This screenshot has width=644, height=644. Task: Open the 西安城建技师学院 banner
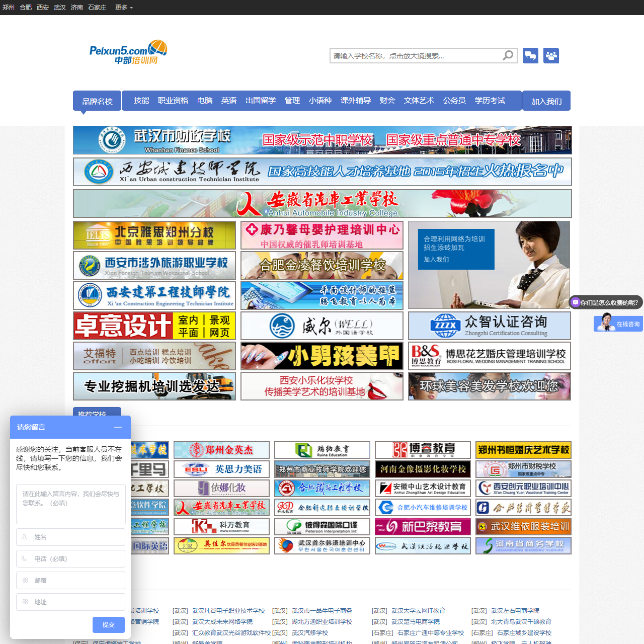coord(323,172)
